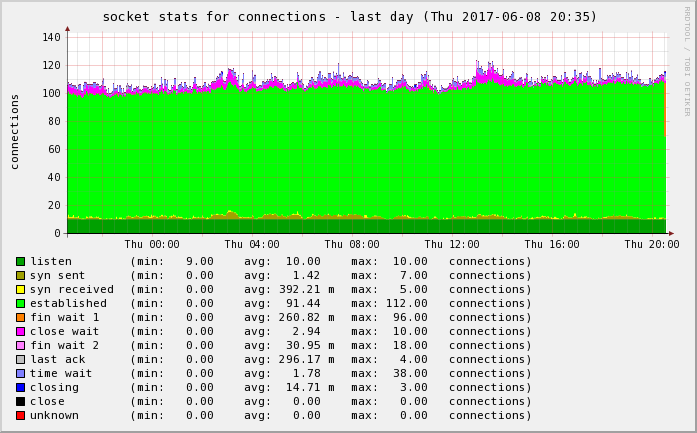Click the fin wait 2 legend label
Image resolution: width=697 pixels, height=433 pixels.
point(64,345)
